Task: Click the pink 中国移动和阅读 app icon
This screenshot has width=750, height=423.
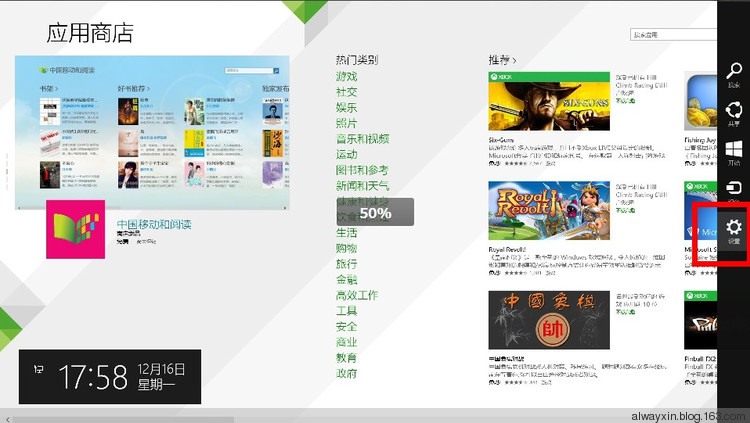Action: click(76, 229)
